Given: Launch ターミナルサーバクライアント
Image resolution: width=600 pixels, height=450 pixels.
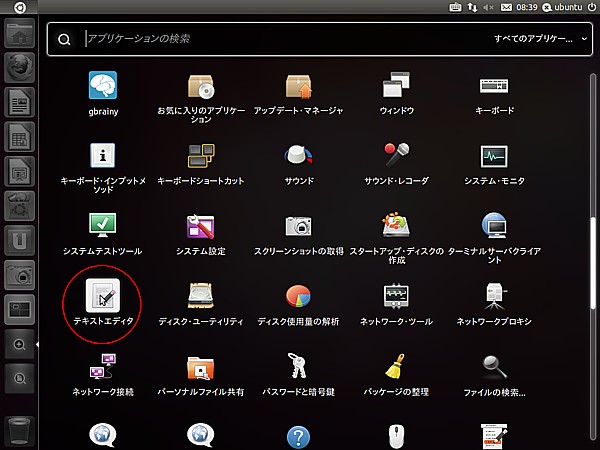Looking at the screenshot, I should tap(494, 238).
